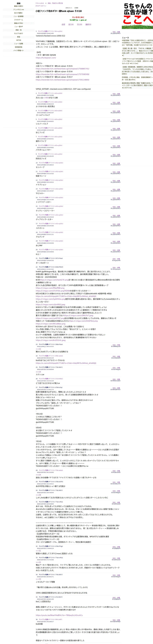
Task: Open the 番組ch(TBS) board
Action: (18, 23)
